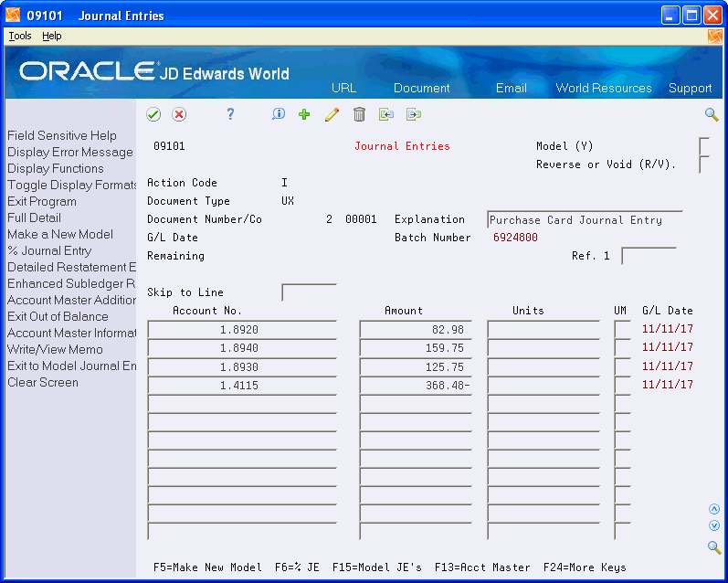The width and height of the screenshot is (728, 583).
Task: Choose Exit to Model Journal Entries
Action: pyautogui.click(x=72, y=366)
